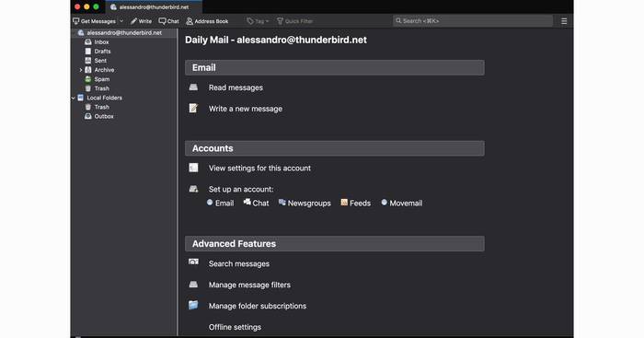Click the green Spam icon
The width and height of the screenshot is (644, 338).
88,79
